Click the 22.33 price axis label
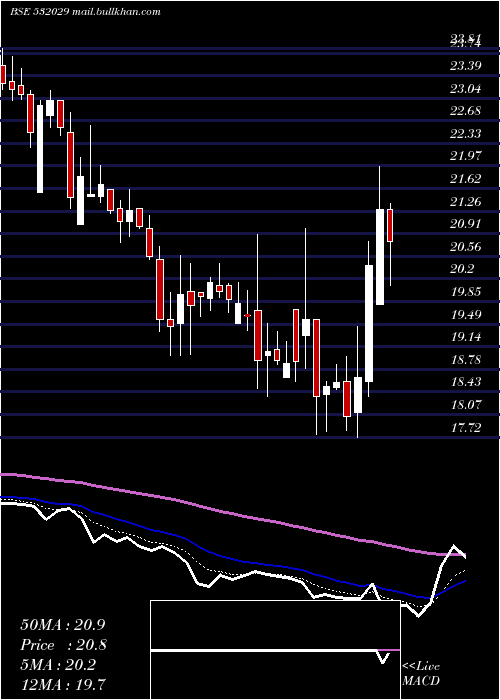500x700 pixels. tap(466, 133)
